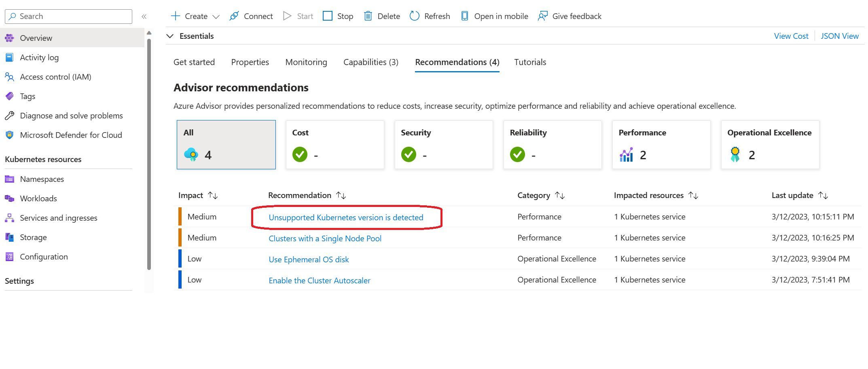This screenshot has height=369, width=868.
Task: Switch to the Get started tab
Action: point(194,62)
